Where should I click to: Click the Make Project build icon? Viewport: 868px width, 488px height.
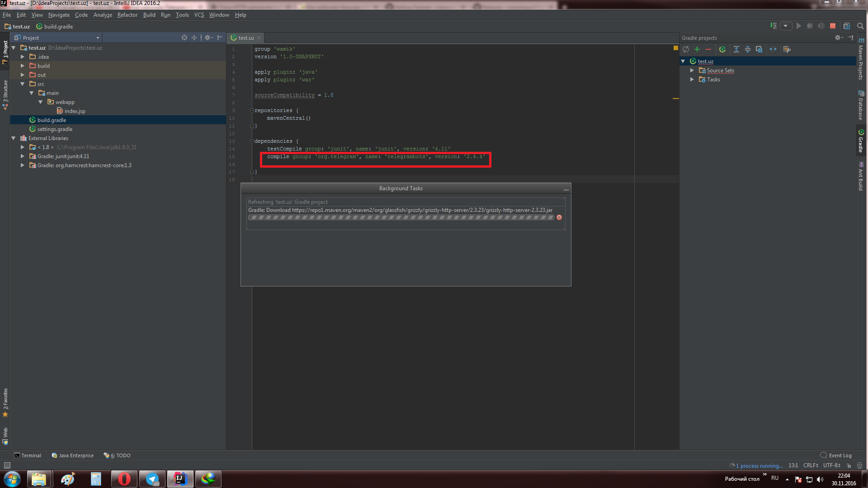[774, 26]
